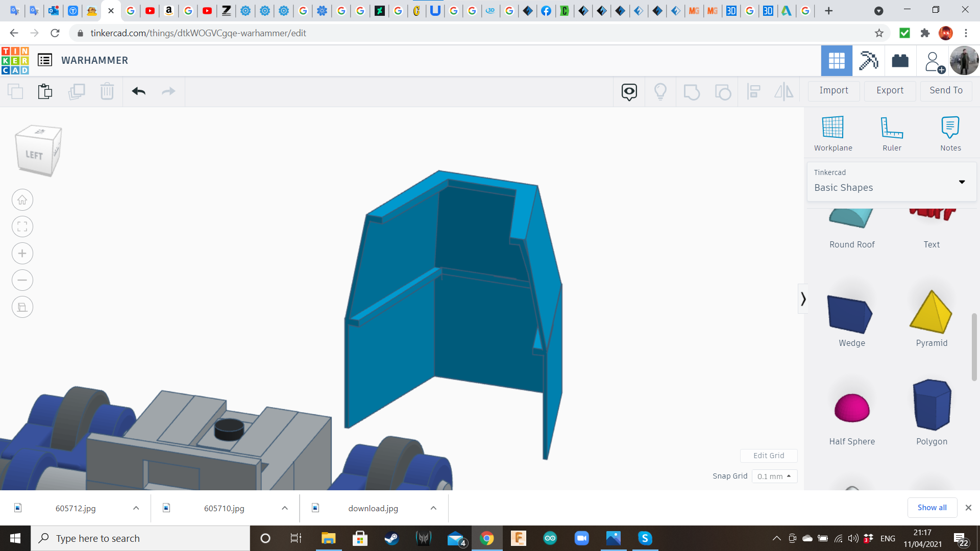Open the Snap Grid 0.1 mm dropdown

[774, 476]
